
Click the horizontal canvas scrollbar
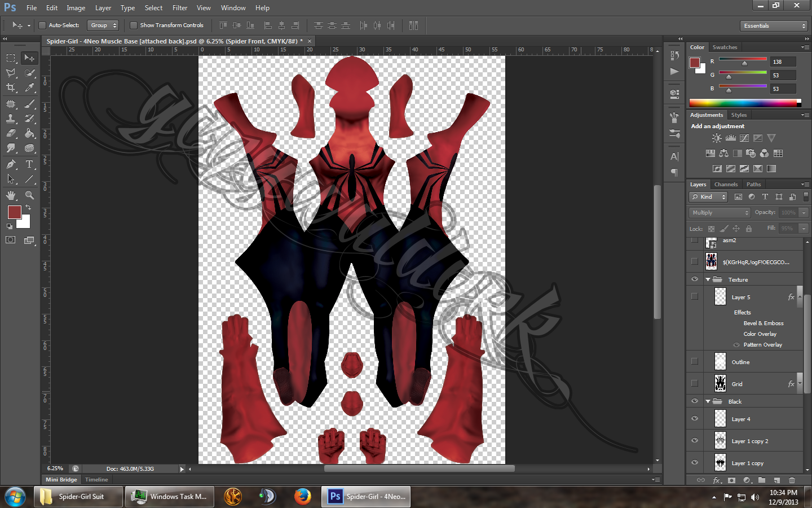(x=419, y=468)
